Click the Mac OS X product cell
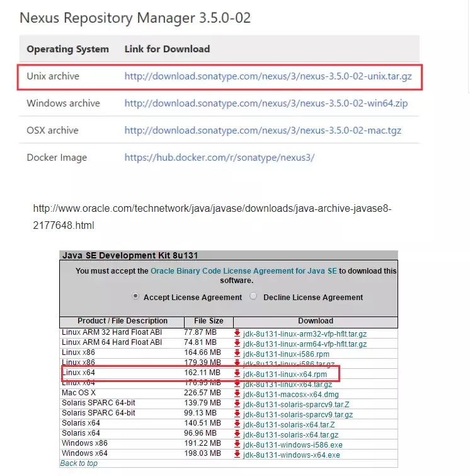The height and width of the screenshot is (476, 470). coord(79,393)
